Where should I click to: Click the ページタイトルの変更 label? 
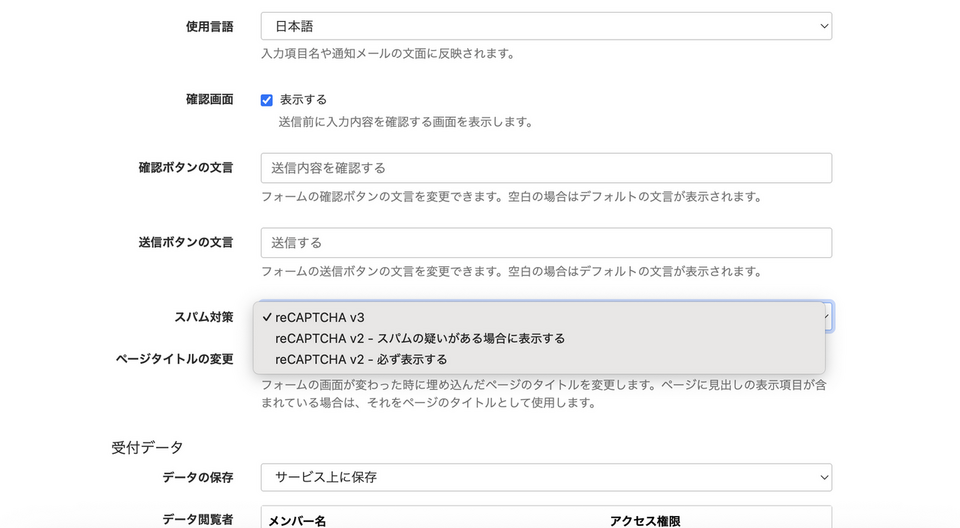pos(174,359)
